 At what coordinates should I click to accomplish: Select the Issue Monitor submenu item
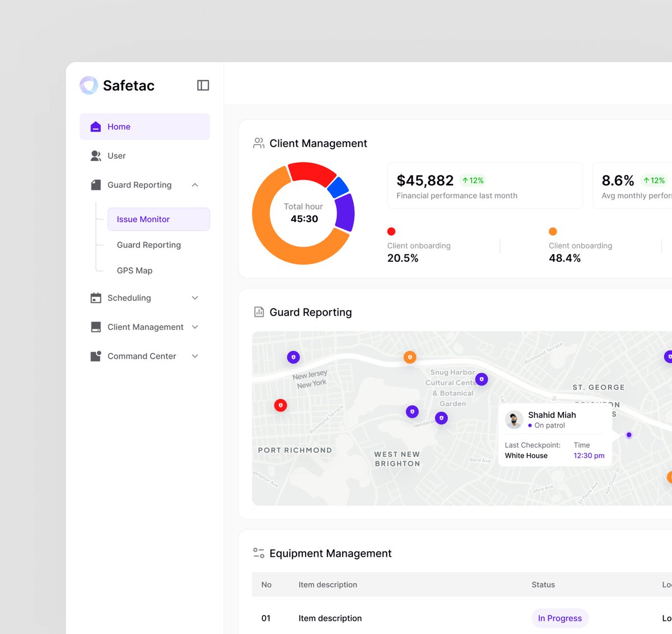pos(158,219)
